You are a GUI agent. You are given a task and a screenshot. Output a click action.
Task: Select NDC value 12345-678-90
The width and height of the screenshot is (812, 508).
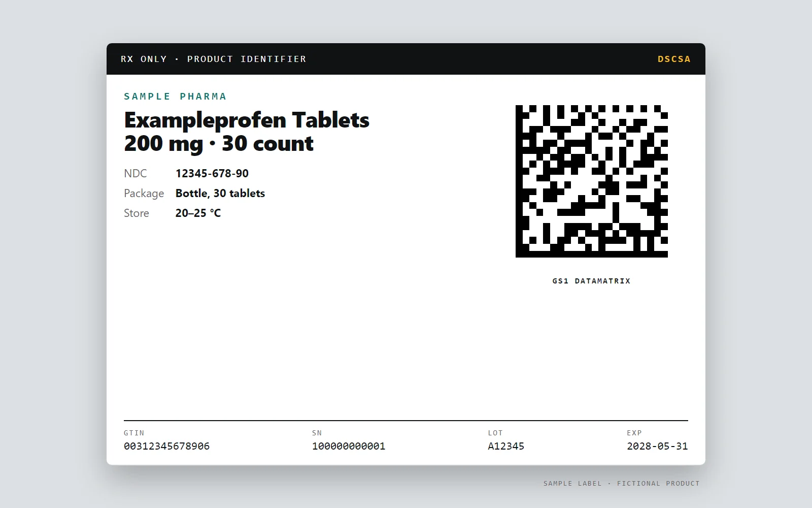[212, 173]
